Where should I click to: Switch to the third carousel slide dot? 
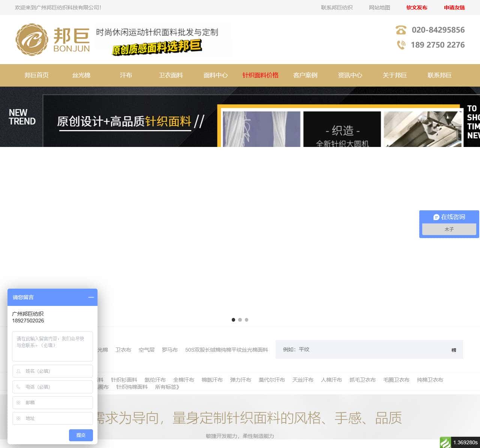(246, 320)
